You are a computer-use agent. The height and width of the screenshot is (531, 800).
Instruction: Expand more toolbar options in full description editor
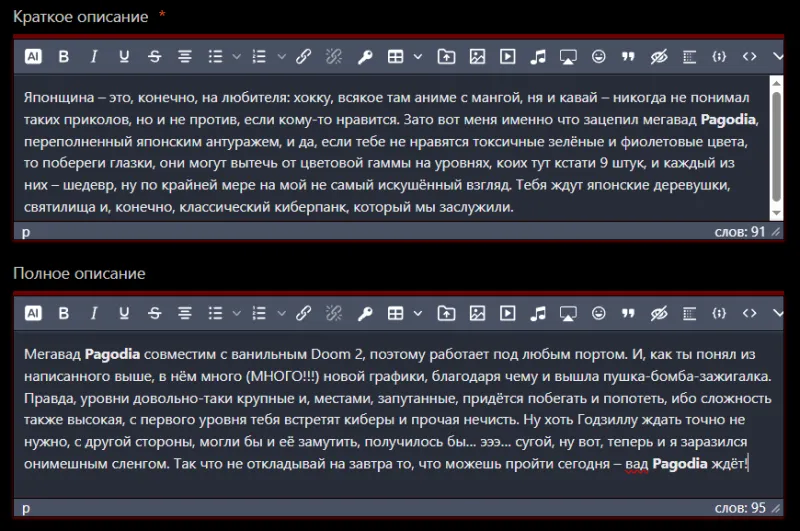(x=778, y=313)
